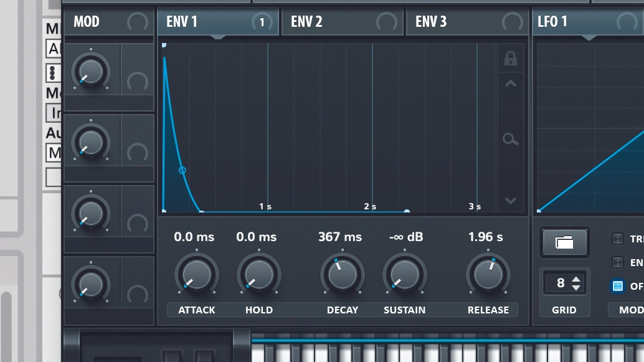Open the LFO shape folder browser

[x=564, y=242]
